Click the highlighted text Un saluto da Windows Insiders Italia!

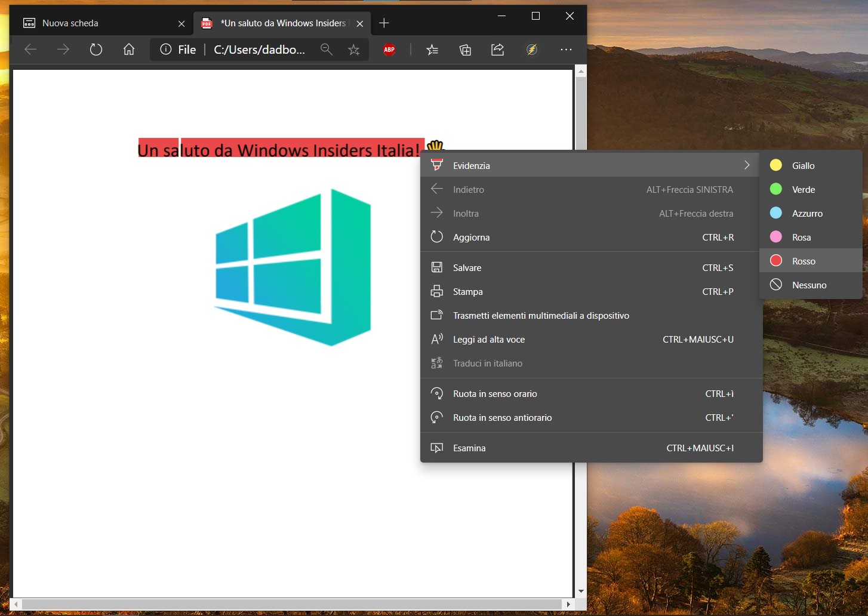coord(281,149)
